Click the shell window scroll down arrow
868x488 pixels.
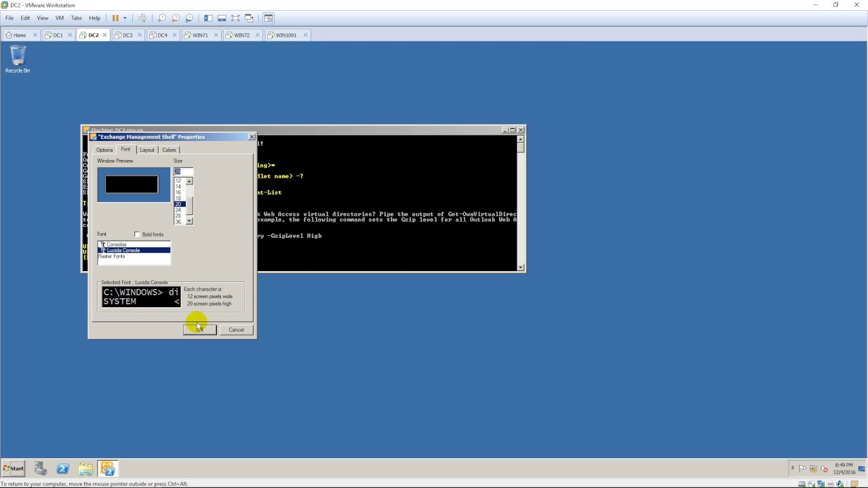point(521,268)
